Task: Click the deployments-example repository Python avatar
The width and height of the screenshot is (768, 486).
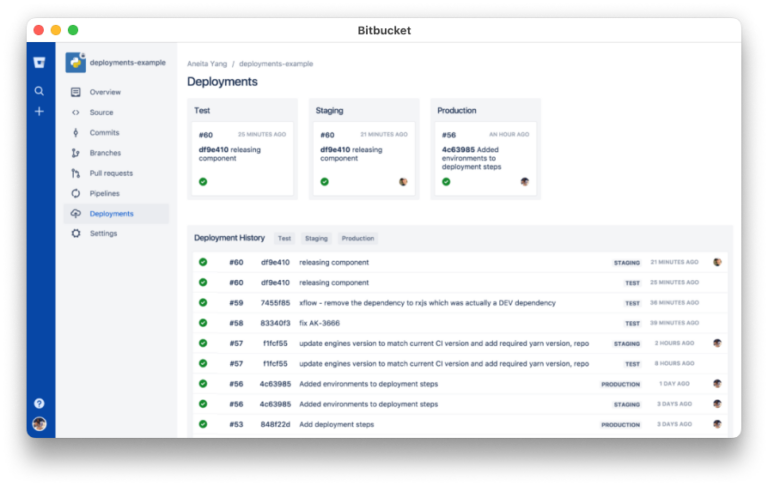Action: click(76, 63)
